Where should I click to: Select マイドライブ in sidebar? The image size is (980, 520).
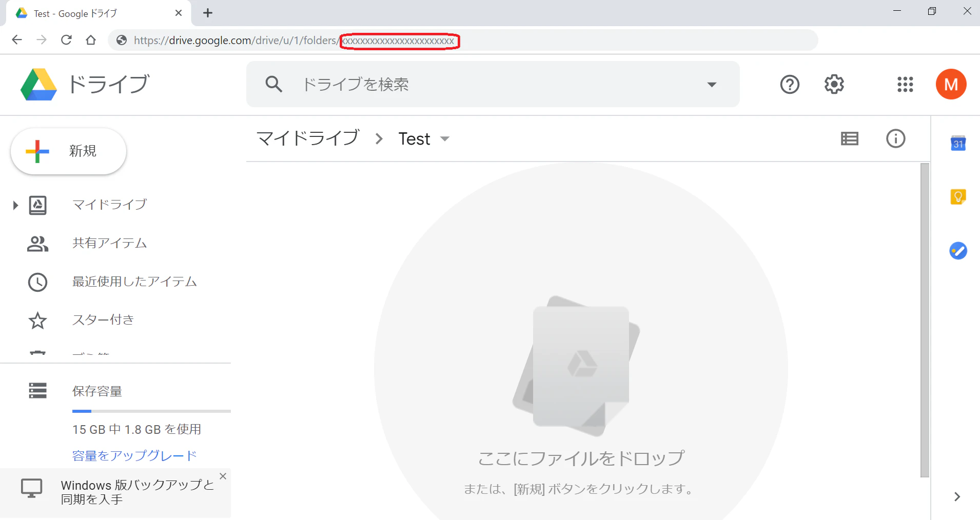109,205
